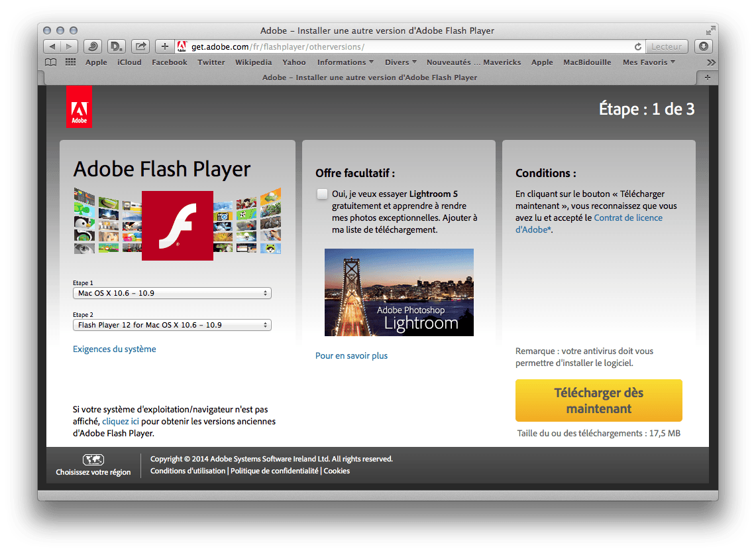756x553 pixels.
Task: Click the red Flash Player logo
Action: tap(178, 225)
